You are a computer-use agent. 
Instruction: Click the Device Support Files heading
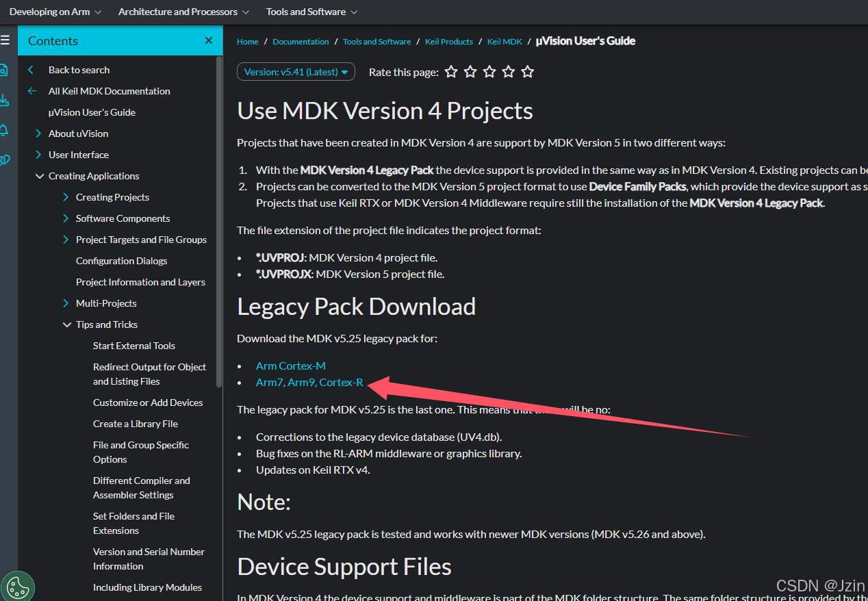coord(344,567)
